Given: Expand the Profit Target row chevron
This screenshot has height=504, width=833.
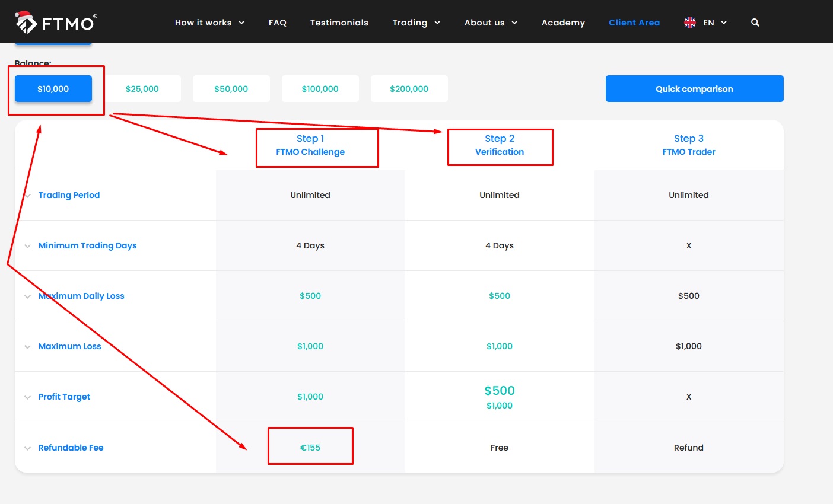Looking at the screenshot, I should click(x=28, y=397).
